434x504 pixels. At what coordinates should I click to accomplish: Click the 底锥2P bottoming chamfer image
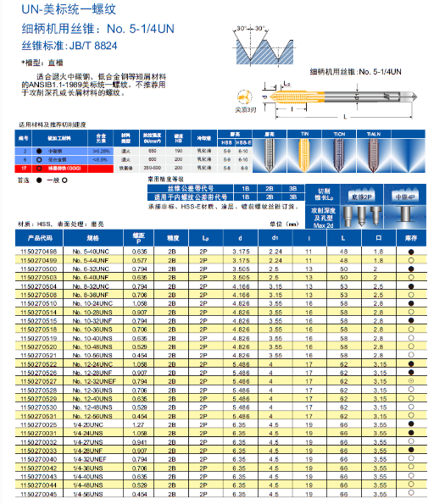362,195
